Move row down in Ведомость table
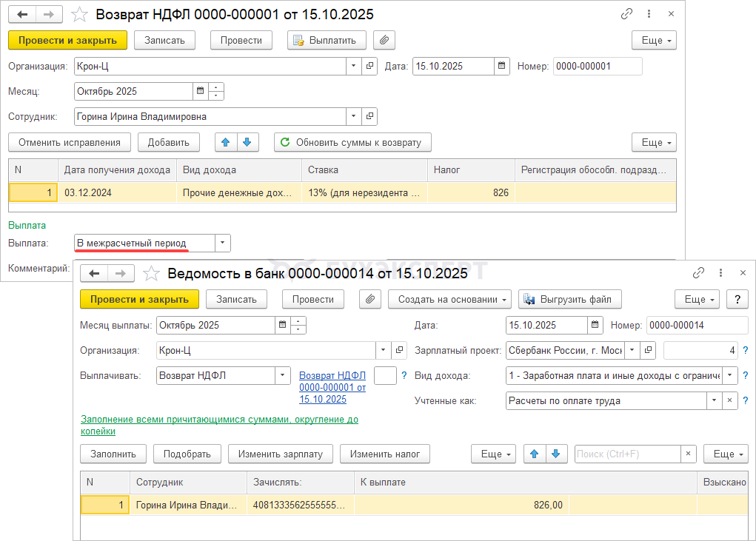The width and height of the screenshot is (756, 541). pos(556,454)
